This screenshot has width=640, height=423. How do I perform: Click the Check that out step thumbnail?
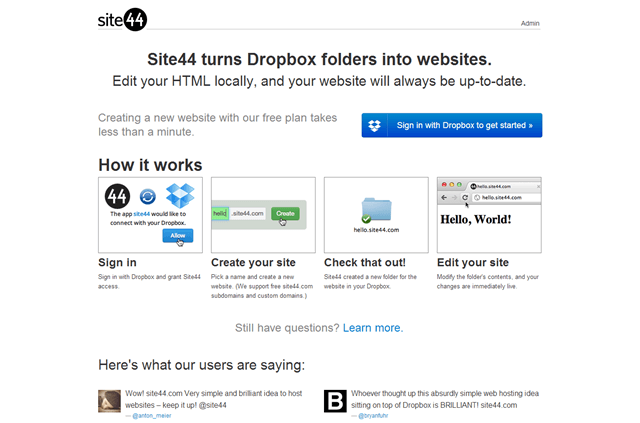point(376,215)
